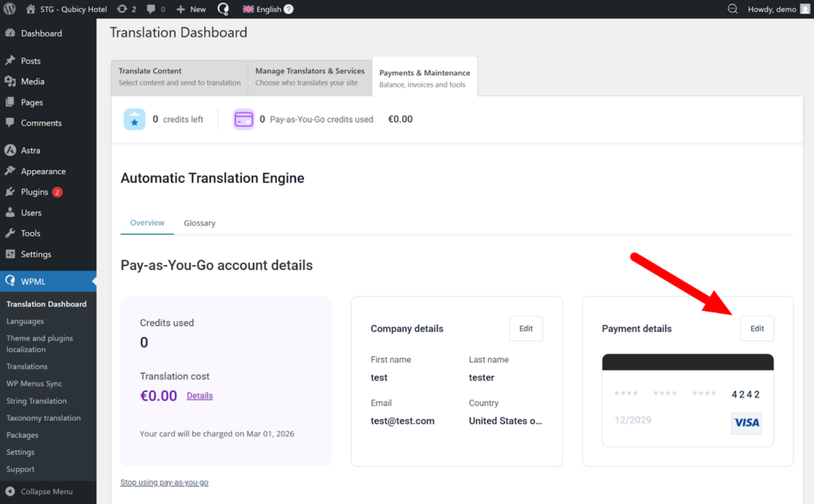Select the Astra icon in the sidebar
This screenshot has height=504, width=814.
coord(10,150)
